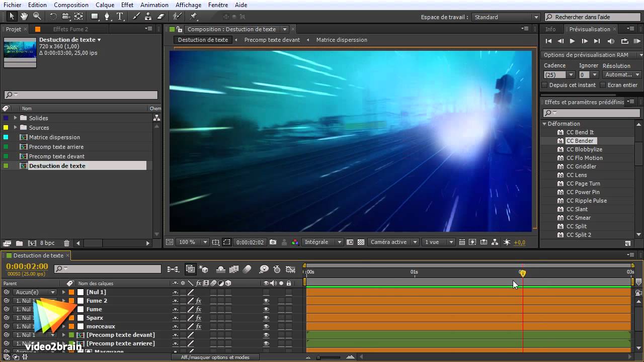Toggle the transparency grid icon
Screen dimensions: 644x362
[361, 242]
